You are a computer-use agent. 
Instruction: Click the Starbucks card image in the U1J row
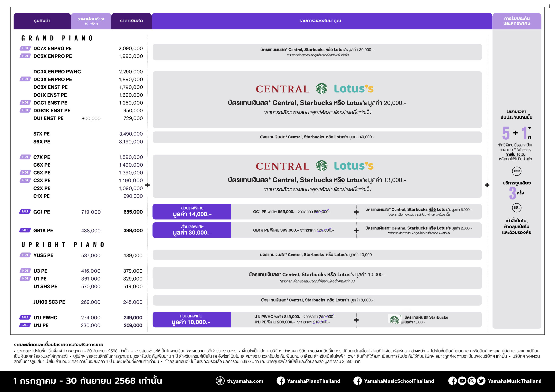395,319
